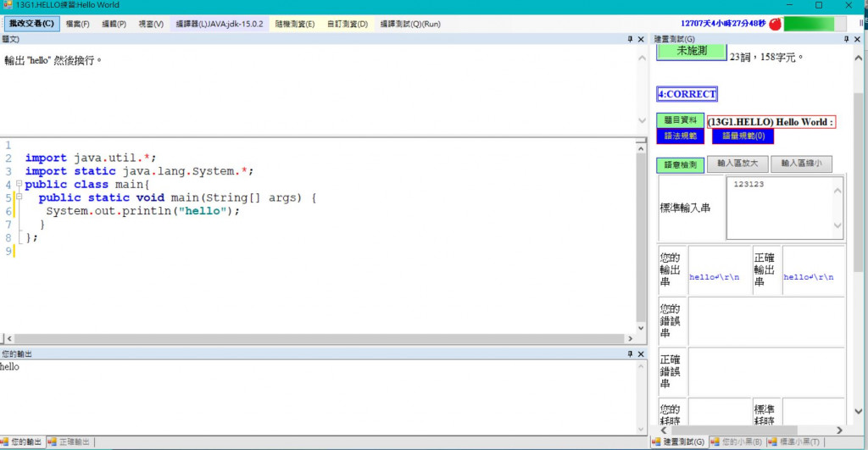Pin the 建置測試(G) panel

click(x=847, y=39)
